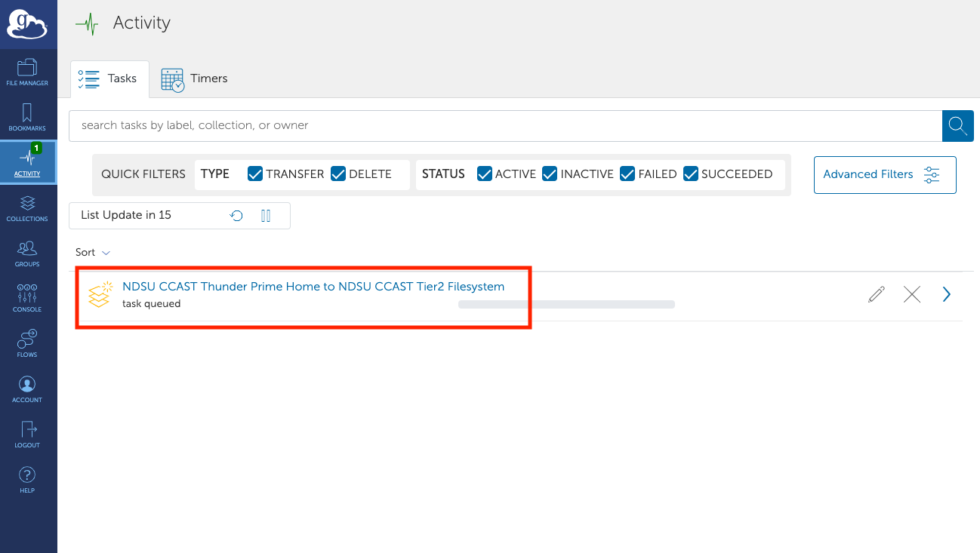Click the QUICK FILTERS label

coord(143,174)
